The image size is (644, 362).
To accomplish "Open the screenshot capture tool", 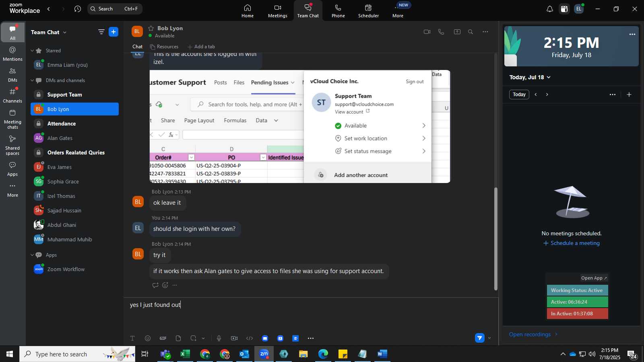I will point(194,338).
